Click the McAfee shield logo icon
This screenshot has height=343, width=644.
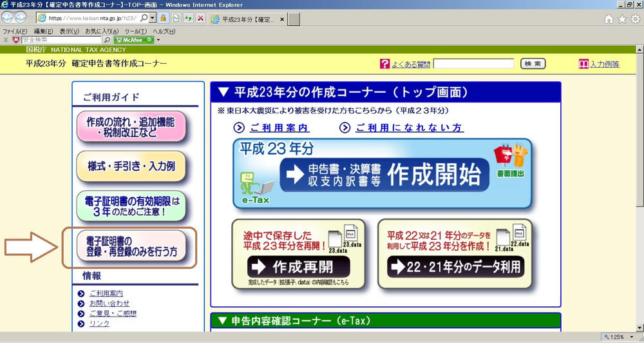[16, 40]
